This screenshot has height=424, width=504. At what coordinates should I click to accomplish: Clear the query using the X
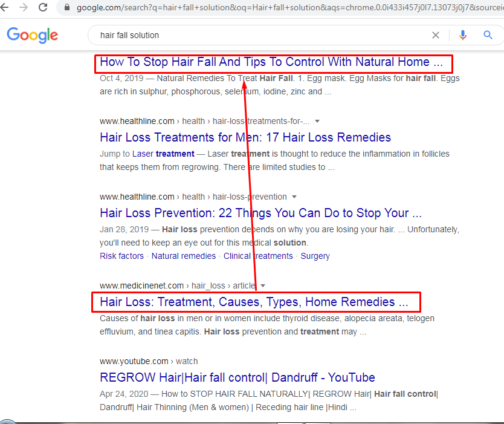436,35
